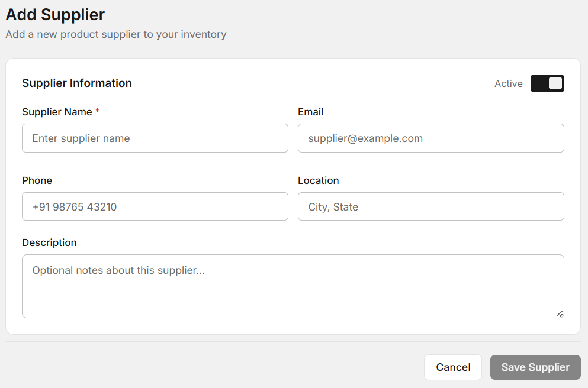Click the Description field label
Image resolution: width=588 pixels, height=388 pixels.
point(49,242)
